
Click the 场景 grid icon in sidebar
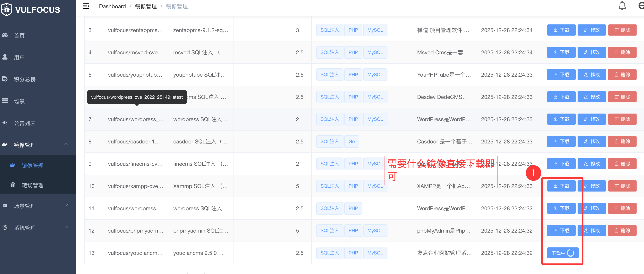tap(5, 101)
